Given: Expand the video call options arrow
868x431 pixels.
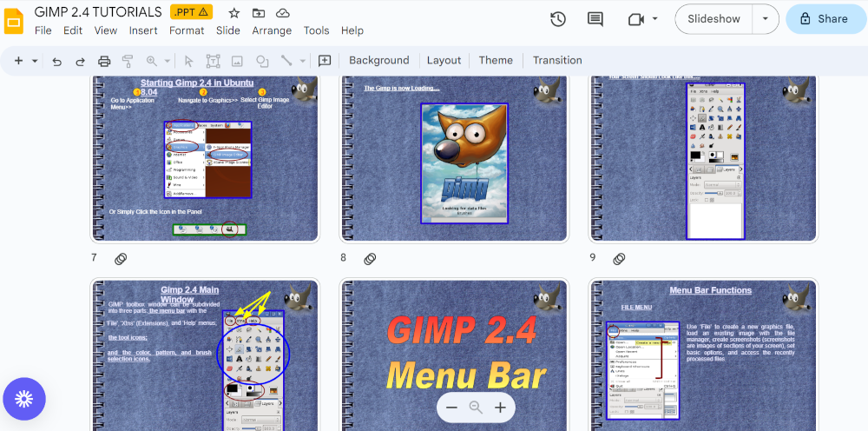Looking at the screenshot, I should 654,19.
